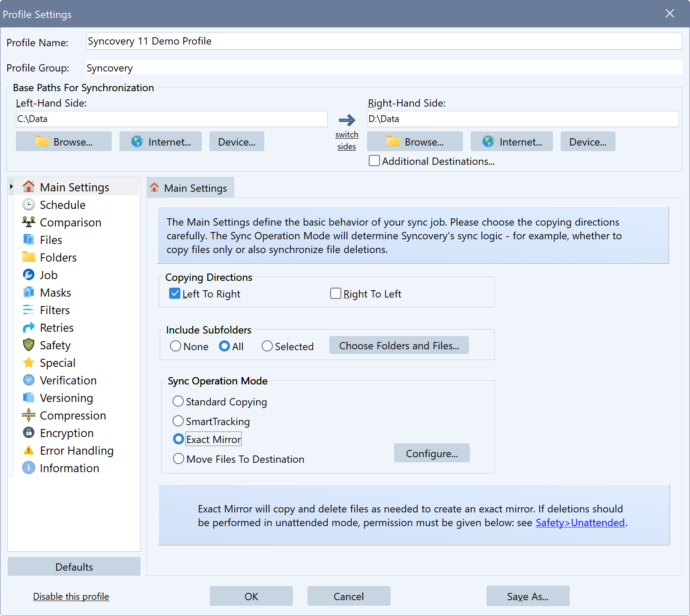
Task: Click the Masks sidebar icon
Action: click(28, 292)
